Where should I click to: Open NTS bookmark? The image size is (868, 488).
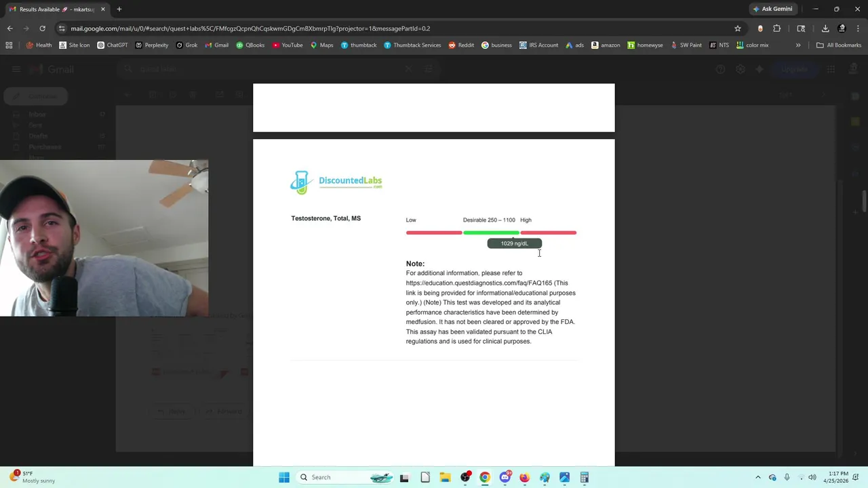(719, 45)
